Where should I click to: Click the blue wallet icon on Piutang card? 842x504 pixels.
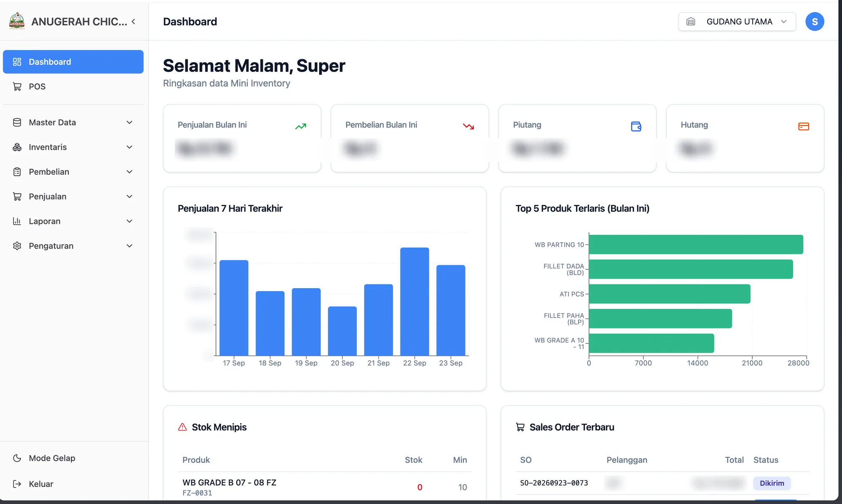[x=636, y=126]
